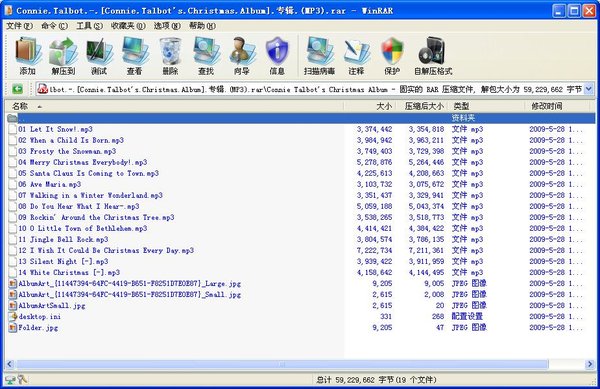The height and width of the screenshot is (389, 600).
Task: Click the desktop.ini file icon
Action: click(x=13, y=317)
